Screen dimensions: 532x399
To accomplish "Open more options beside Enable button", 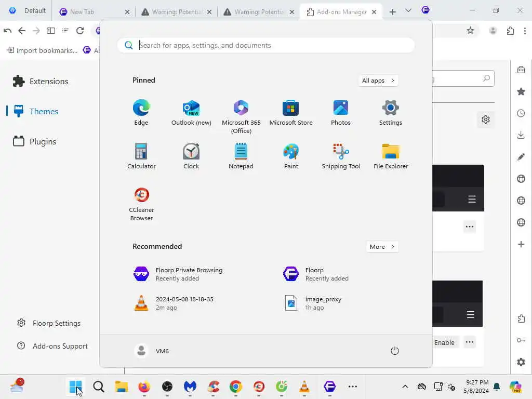I will pos(470,342).
